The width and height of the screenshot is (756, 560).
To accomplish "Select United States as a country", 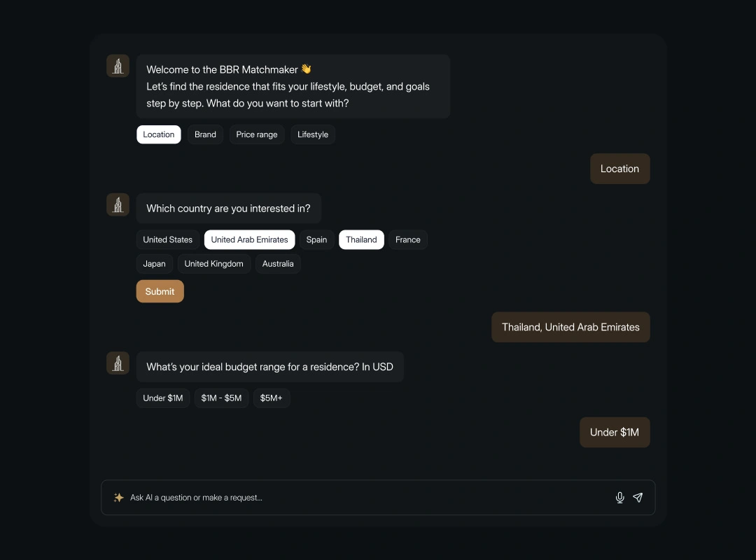I will [x=168, y=239].
